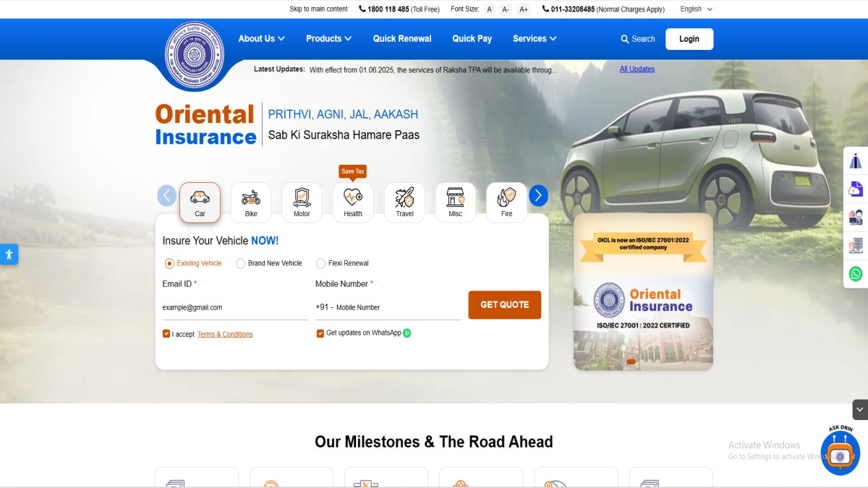The image size is (868, 488).
Task: Open the Quick Pay menu item
Action: (472, 39)
